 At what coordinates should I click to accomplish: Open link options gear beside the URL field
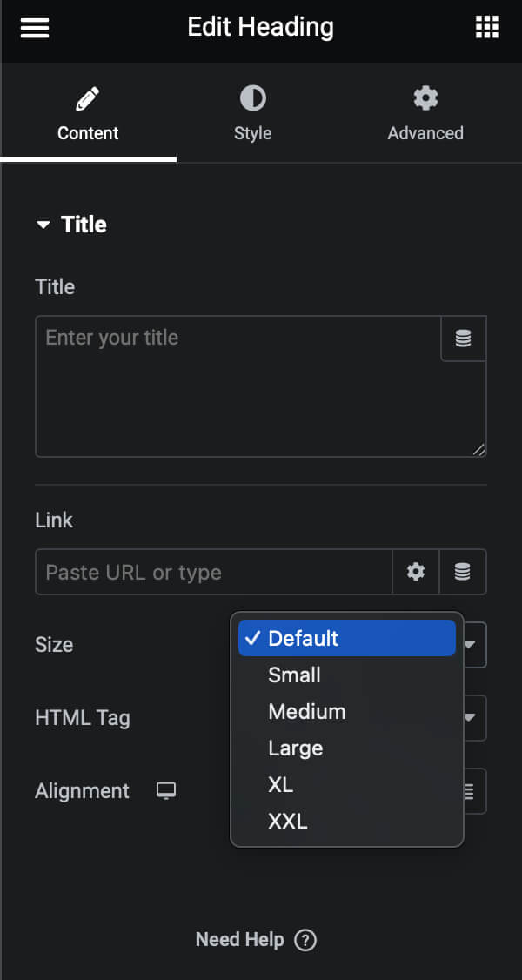[416, 572]
